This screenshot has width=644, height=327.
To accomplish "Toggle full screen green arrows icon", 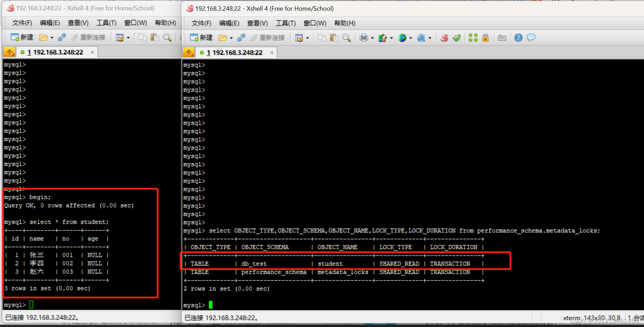I will click(x=473, y=38).
